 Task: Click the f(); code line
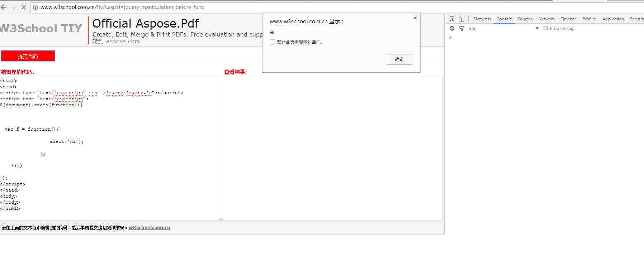(x=17, y=166)
